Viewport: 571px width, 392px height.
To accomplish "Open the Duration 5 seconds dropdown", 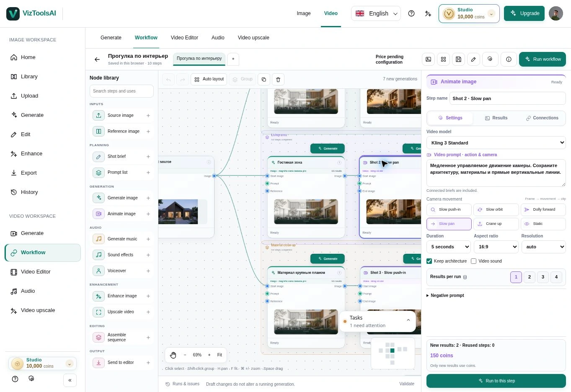I will click(x=449, y=247).
